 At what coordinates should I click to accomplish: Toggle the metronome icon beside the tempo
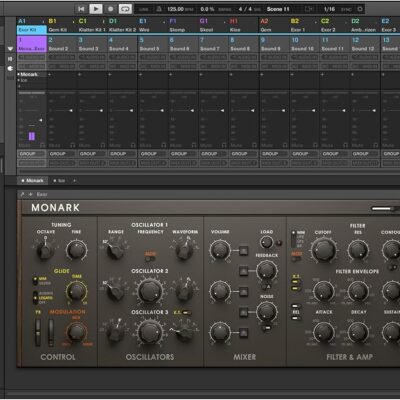click(x=159, y=9)
